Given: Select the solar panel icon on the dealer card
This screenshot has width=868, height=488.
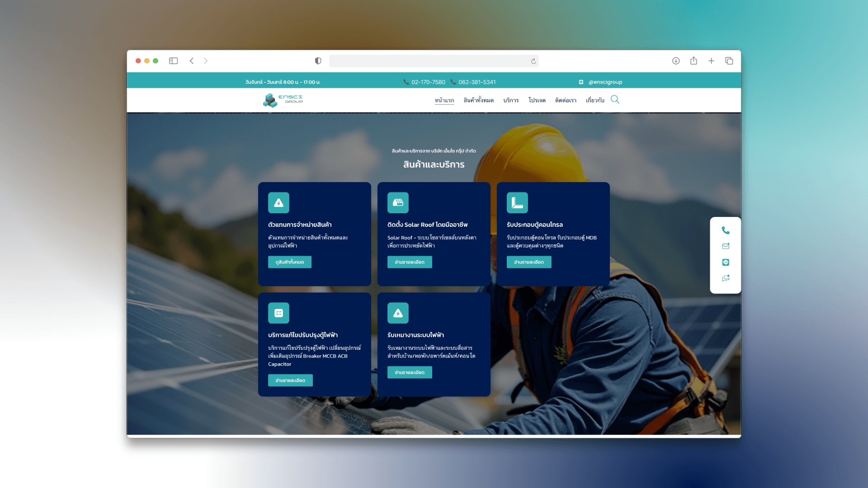Looking at the screenshot, I should click(x=278, y=202).
